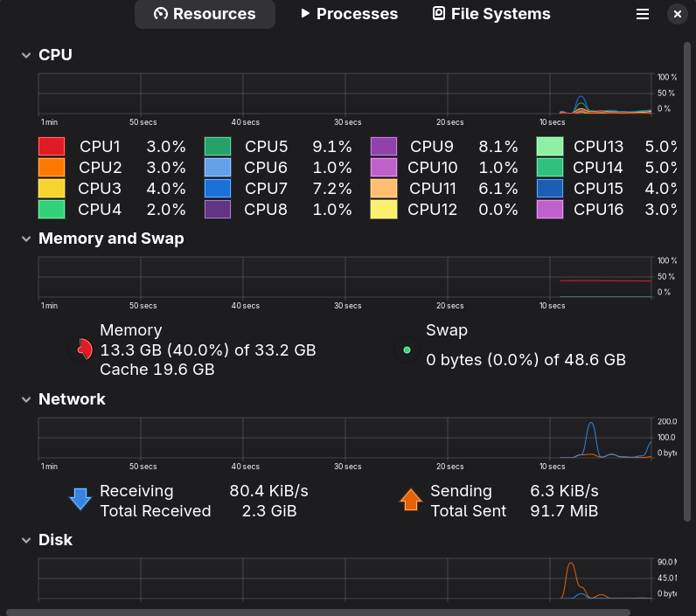The image size is (696, 616).
Task: Click the 'Memory' label
Action: (131, 330)
